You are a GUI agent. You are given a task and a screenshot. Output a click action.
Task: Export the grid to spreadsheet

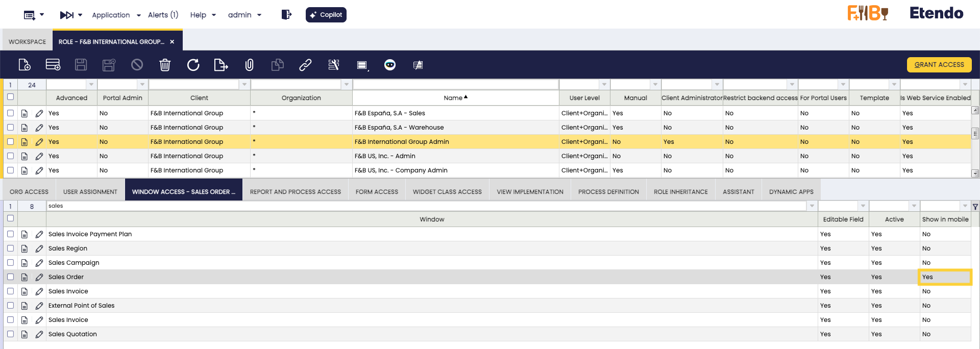(x=221, y=65)
